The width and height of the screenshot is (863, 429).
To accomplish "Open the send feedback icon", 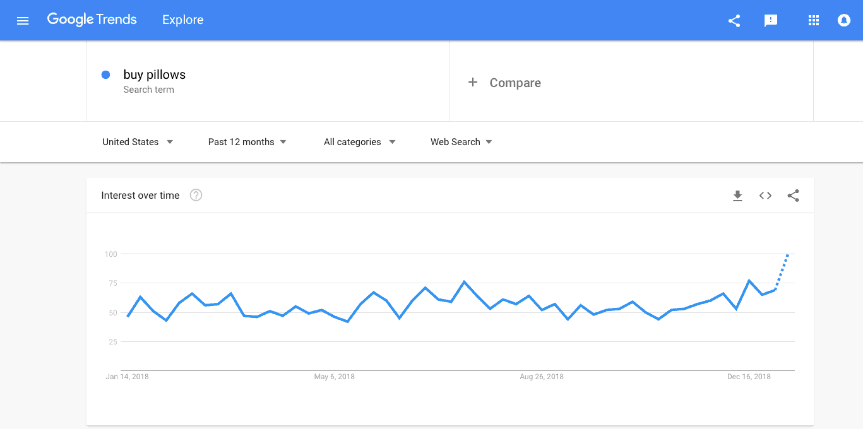I will pos(771,21).
